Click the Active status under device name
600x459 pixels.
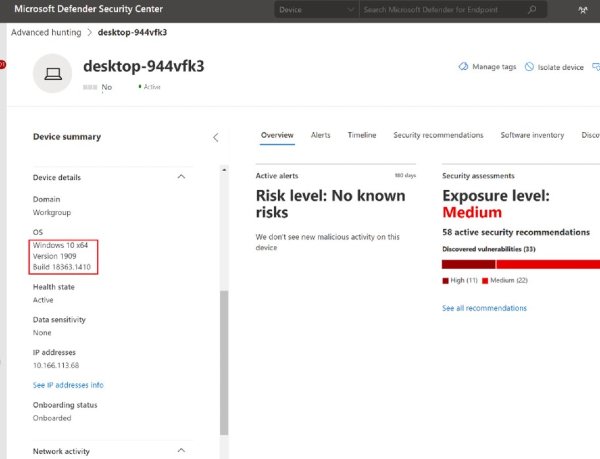(x=150, y=87)
